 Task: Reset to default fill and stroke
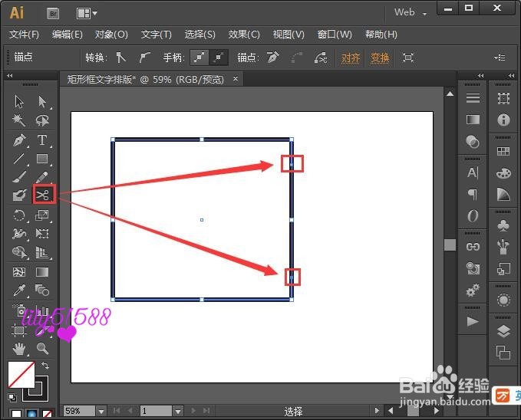[12, 397]
